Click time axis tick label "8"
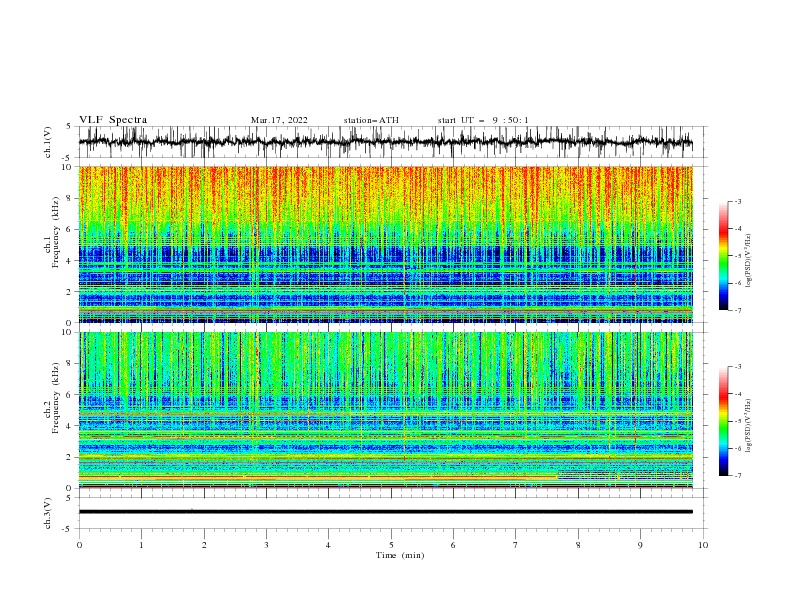 [578, 545]
